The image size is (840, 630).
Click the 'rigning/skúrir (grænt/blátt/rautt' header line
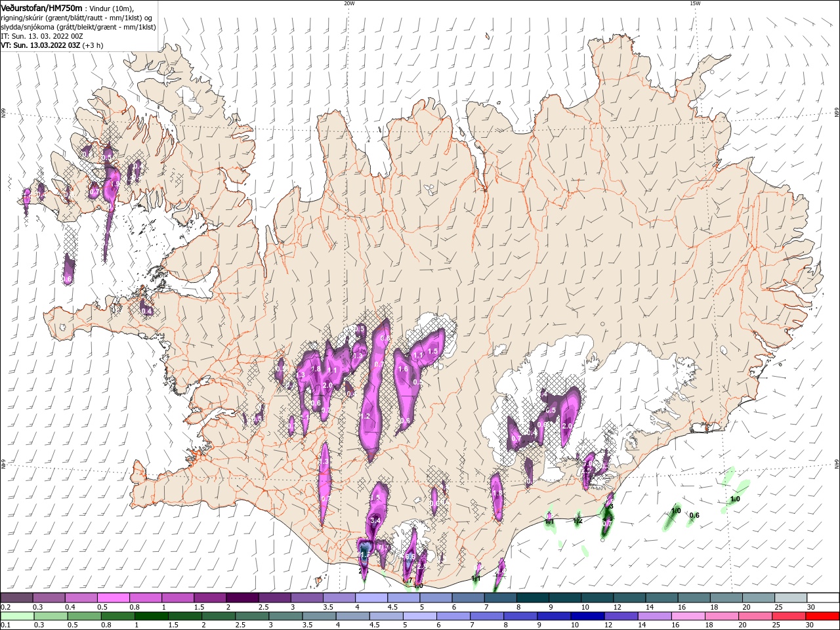(x=76, y=18)
